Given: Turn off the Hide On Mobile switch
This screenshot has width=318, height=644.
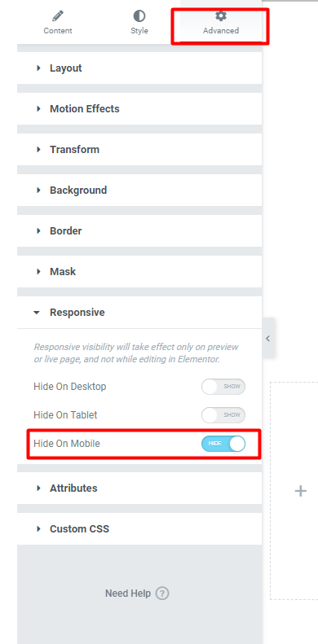Looking at the screenshot, I should tap(223, 444).
